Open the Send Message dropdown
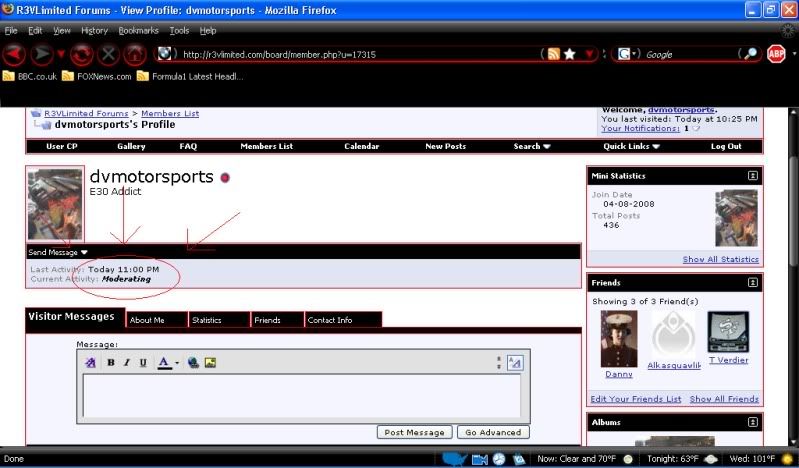The width and height of the screenshot is (799, 468). (58, 252)
